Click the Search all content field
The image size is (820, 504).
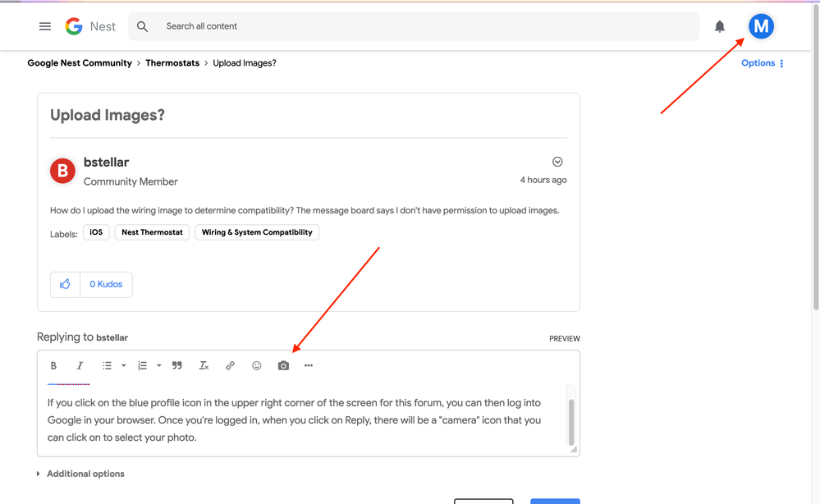(x=410, y=26)
